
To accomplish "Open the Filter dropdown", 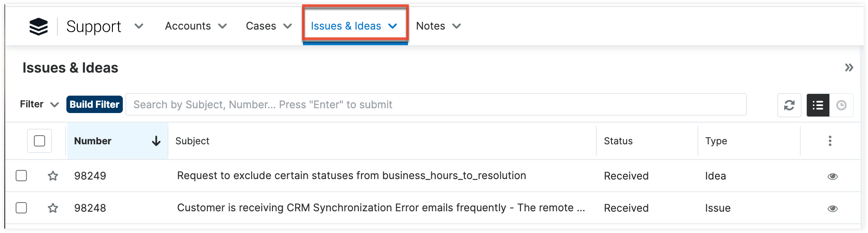I will [x=39, y=104].
